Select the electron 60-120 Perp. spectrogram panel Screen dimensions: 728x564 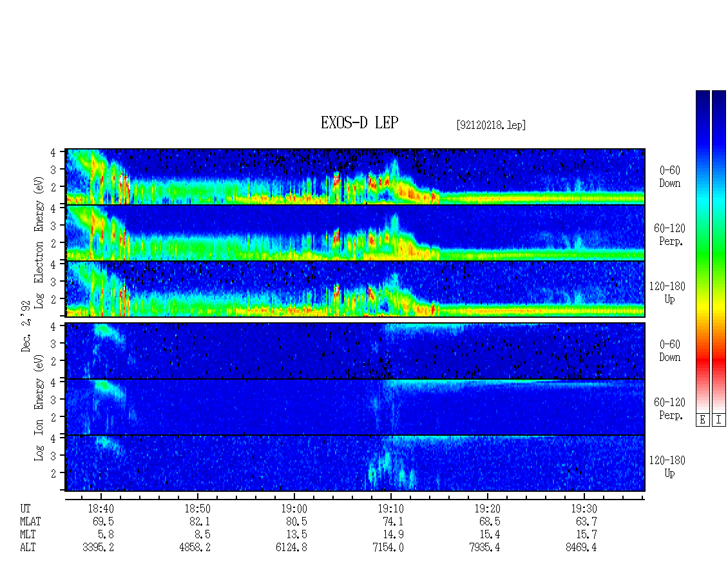(x=355, y=233)
